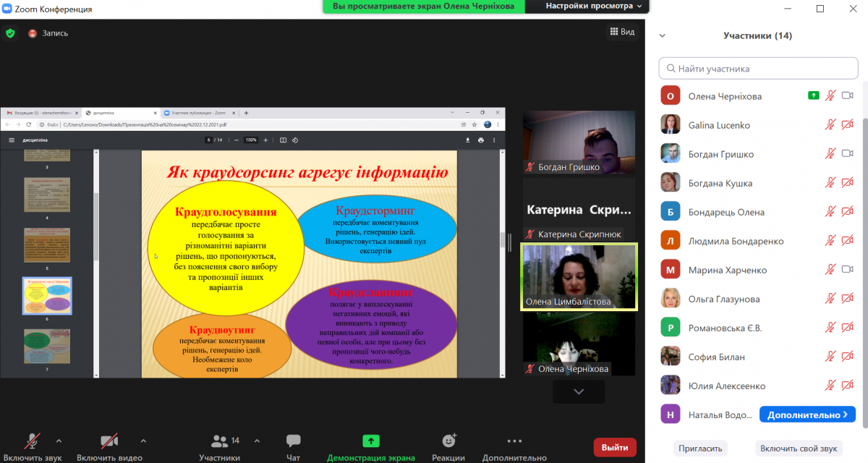The width and height of the screenshot is (868, 463).
Task: Click the Screen Share green icon
Action: 370,441
